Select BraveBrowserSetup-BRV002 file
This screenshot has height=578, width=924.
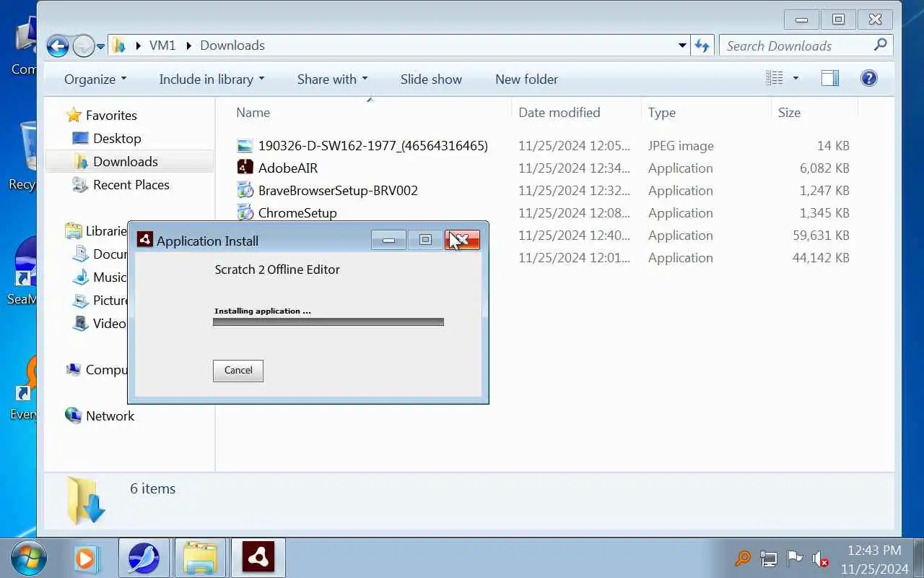(x=338, y=191)
